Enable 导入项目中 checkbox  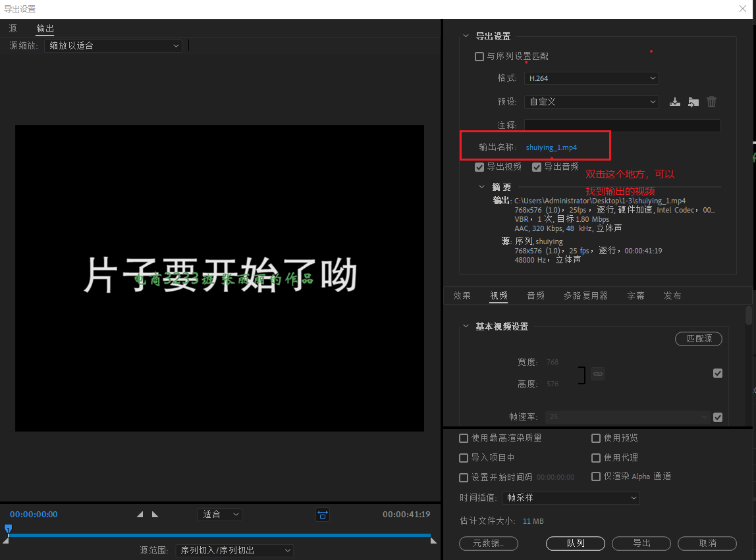tap(464, 458)
